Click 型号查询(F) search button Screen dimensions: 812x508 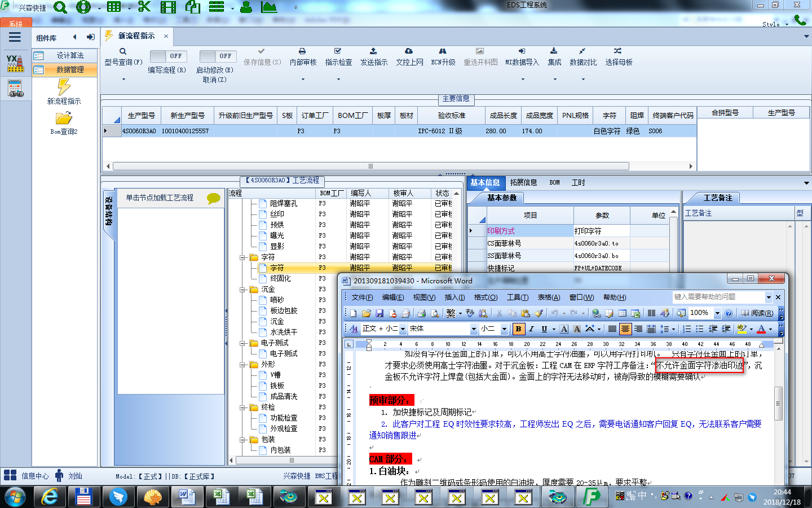pyautogui.click(x=123, y=57)
